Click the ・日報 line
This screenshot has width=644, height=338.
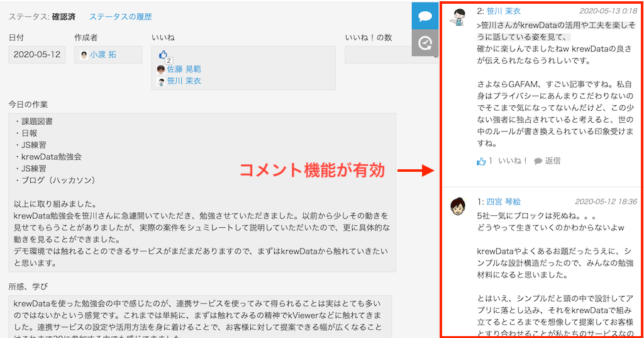(25, 133)
